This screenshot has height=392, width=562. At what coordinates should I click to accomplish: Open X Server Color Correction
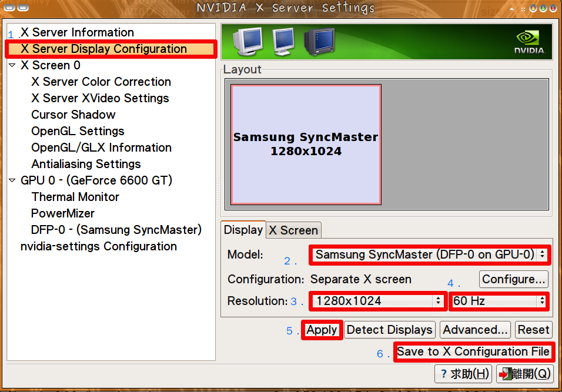coord(101,82)
